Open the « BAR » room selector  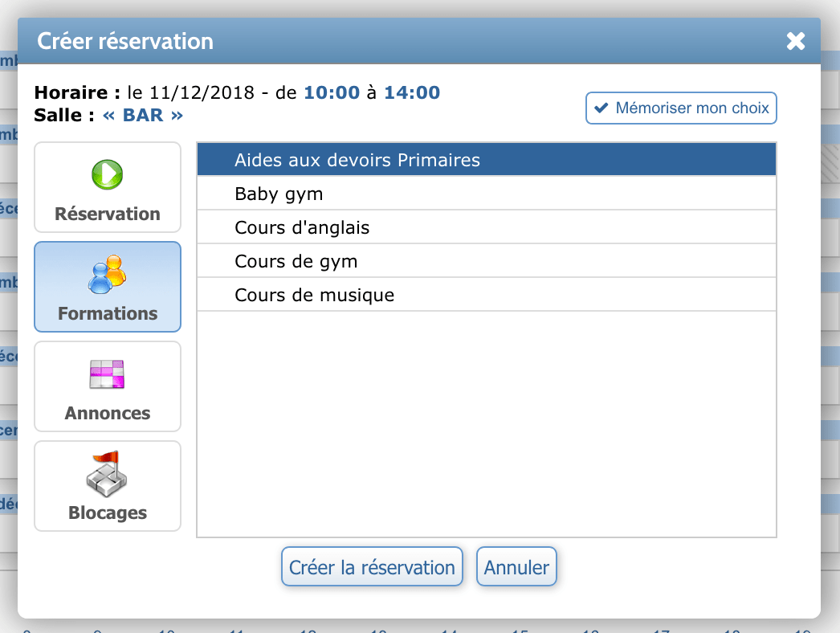click(x=143, y=115)
